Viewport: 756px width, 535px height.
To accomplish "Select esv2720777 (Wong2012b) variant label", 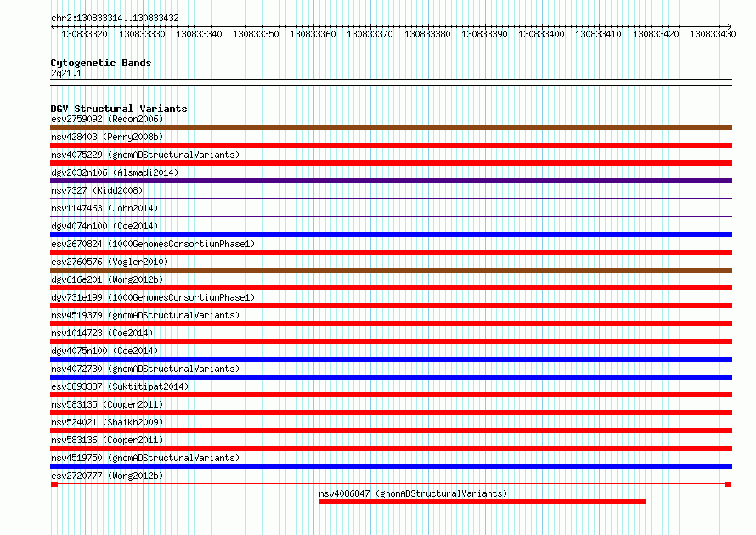I will coord(107,476).
